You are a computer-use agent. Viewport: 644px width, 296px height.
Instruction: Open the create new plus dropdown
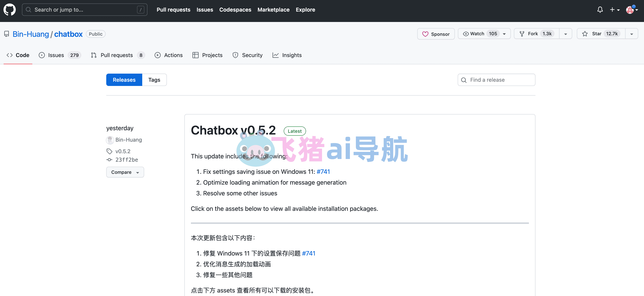pyautogui.click(x=615, y=9)
